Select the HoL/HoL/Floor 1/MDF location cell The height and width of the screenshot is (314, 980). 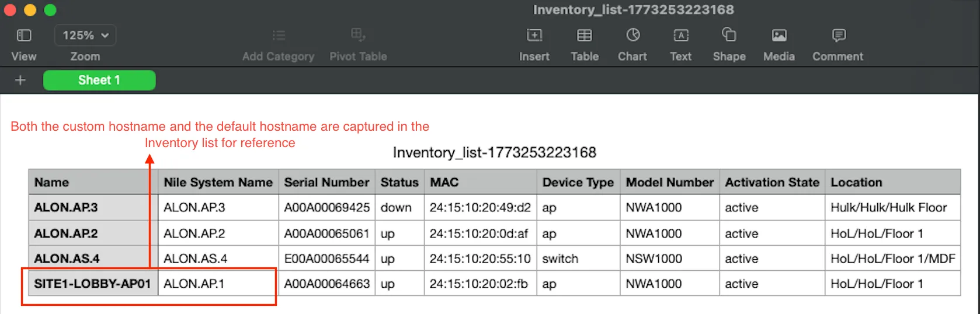pyautogui.click(x=893, y=258)
